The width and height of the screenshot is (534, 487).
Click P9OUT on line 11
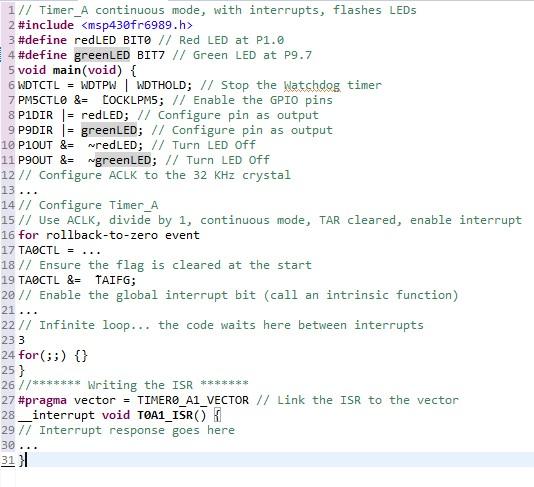(35, 160)
